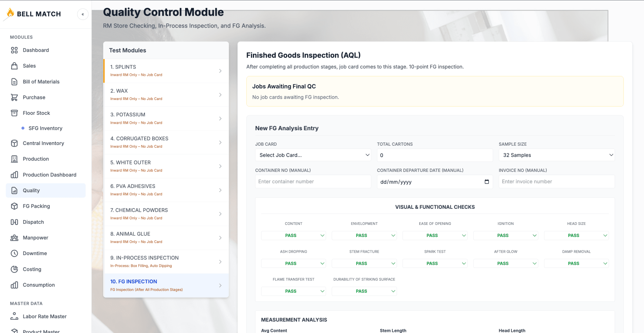
Task: Open the Select Job Card dropdown
Action: [313, 155]
